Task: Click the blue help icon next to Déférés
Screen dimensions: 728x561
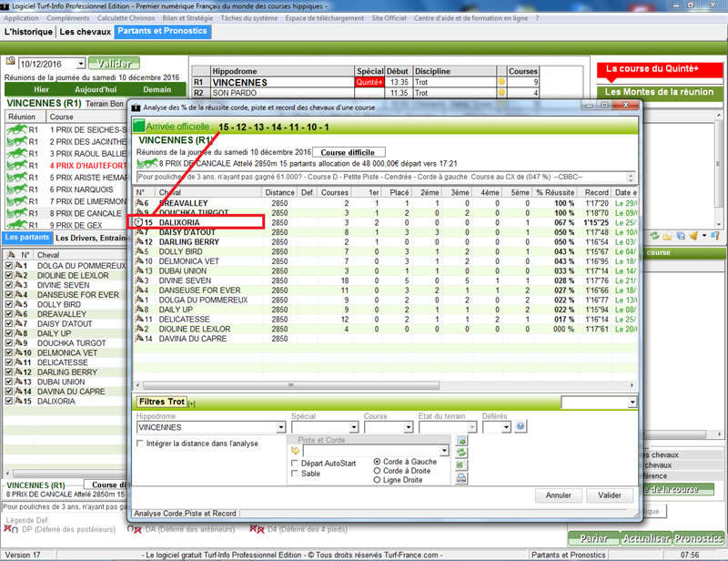Action: [521, 426]
